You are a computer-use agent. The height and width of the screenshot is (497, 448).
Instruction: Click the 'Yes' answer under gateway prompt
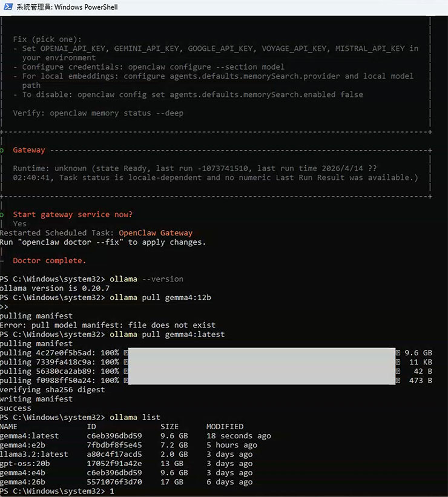click(x=19, y=224)
